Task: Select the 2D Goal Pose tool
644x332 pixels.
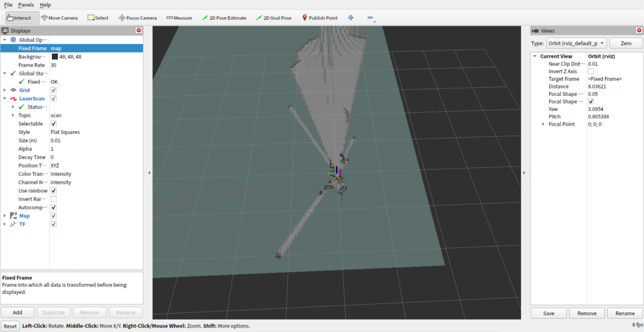Action: [x=274, y=18]
